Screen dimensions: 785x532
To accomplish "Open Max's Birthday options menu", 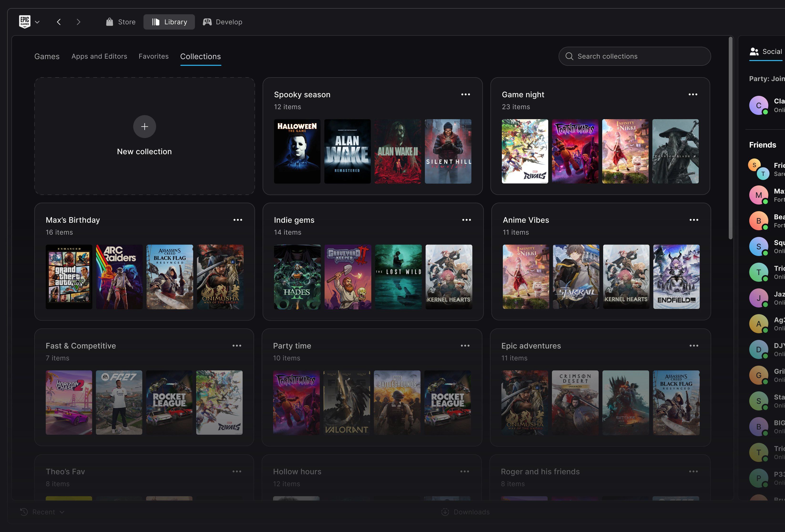I will click(x=238, y=220).
